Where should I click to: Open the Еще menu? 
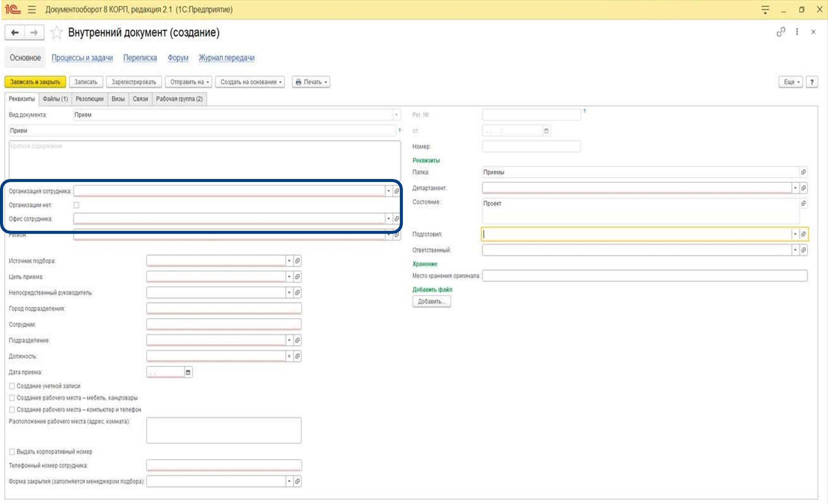pyautogui.click(x=790, y=82)
